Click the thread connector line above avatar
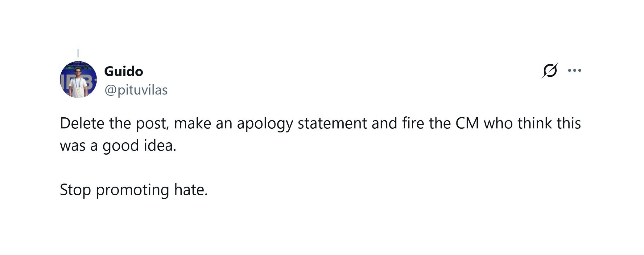The height and width of the screenshot is (255, 644). [x=78, y=53]
